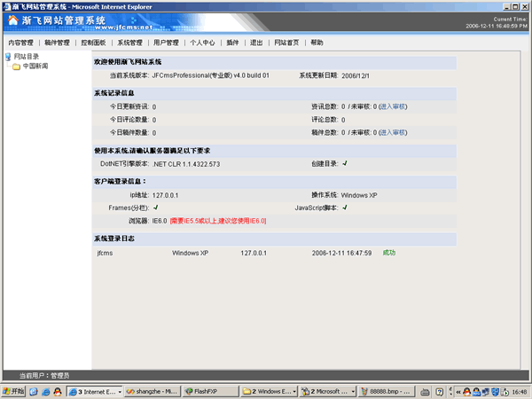The image size is (532, 399).
Task: Click the 创建目录 check mark
Action: point(345,163)
